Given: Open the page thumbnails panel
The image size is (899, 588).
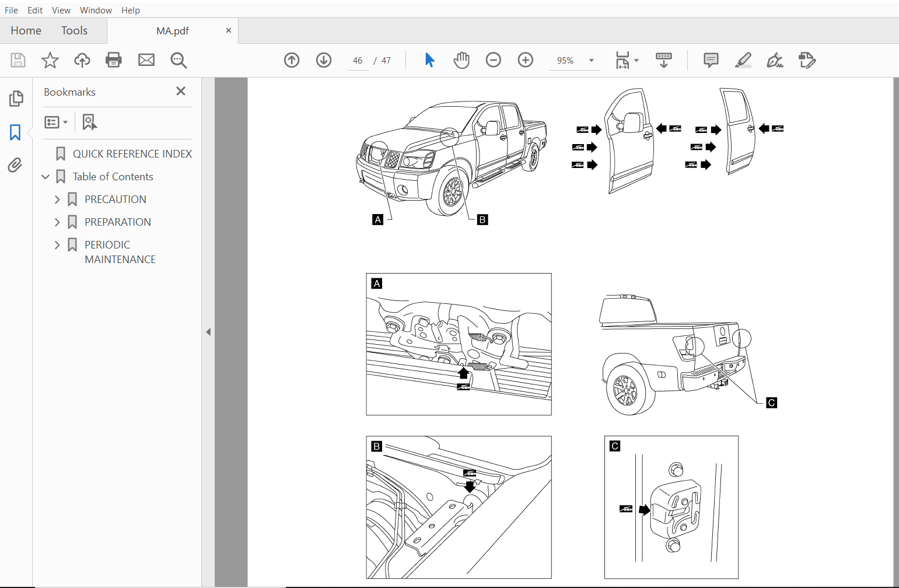Looking at the screenshot, I should [x=16, y=99].
